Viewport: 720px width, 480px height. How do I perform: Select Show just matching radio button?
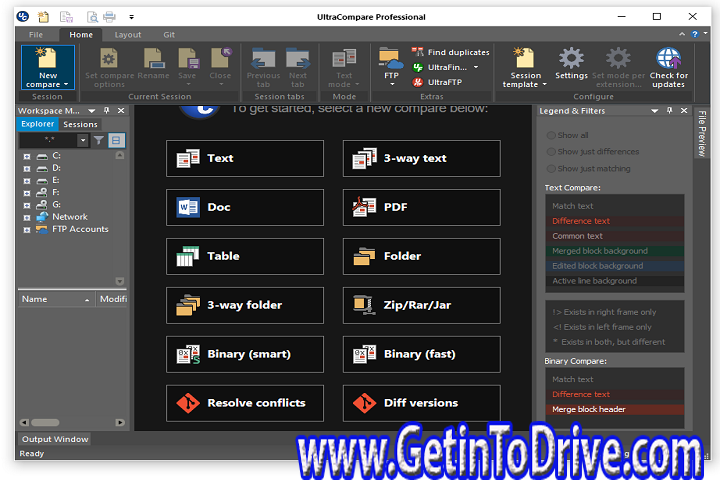551,169
